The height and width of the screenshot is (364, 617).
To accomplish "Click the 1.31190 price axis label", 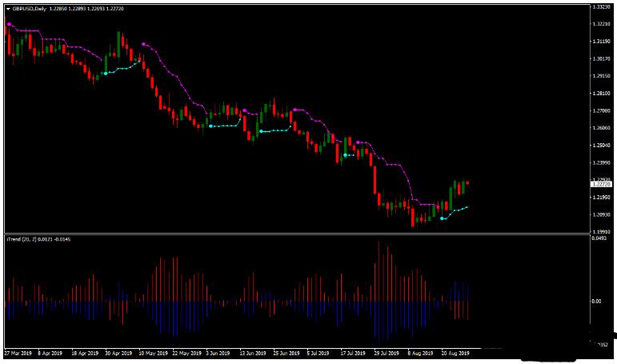I will [x=601, y=42].
